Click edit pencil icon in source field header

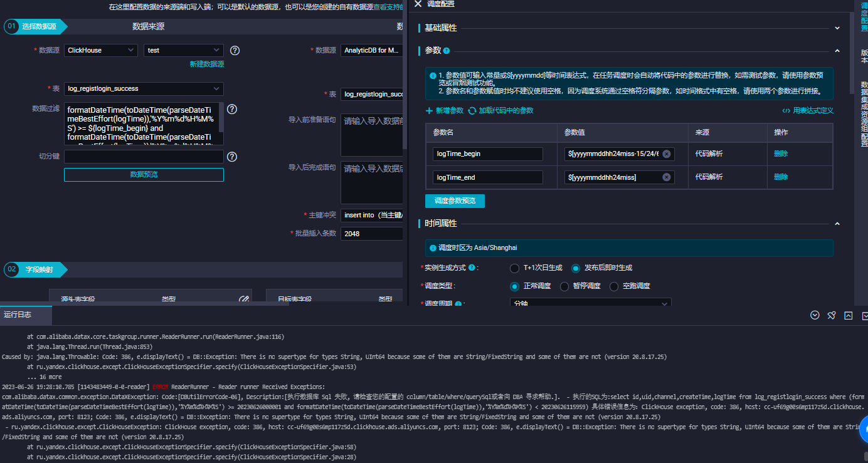coord(244,299)
